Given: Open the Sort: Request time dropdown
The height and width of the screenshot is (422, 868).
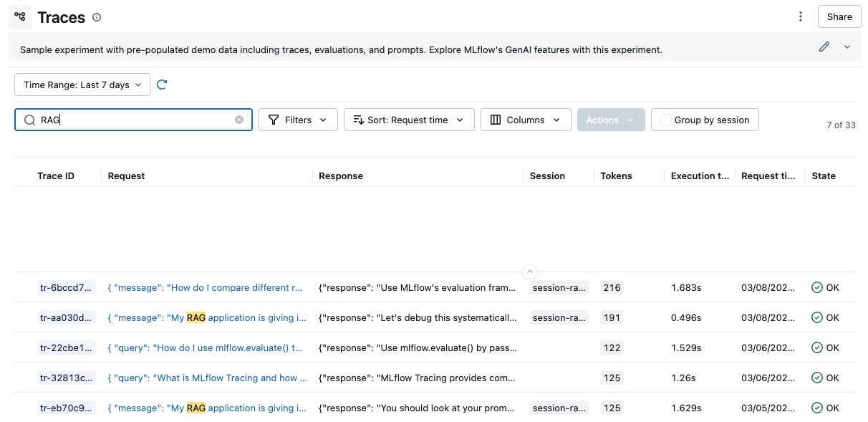Looking at the screenshot, I should tap(409, 120).
